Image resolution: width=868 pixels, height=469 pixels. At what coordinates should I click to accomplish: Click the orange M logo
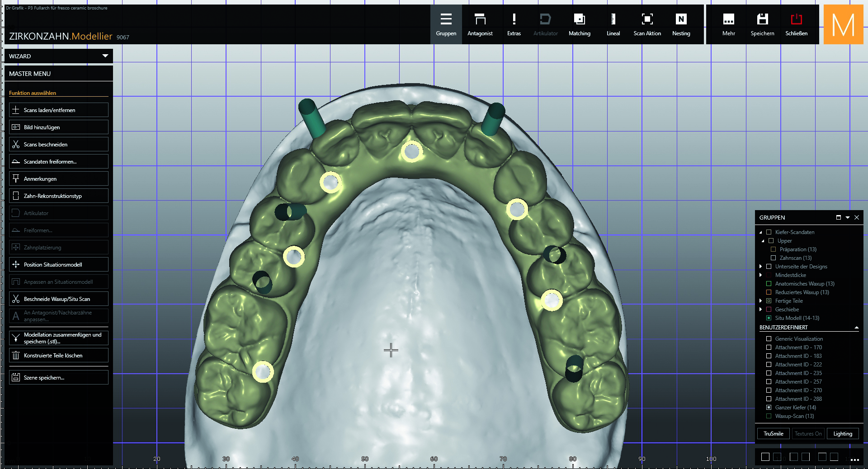(x=843, y=24)
